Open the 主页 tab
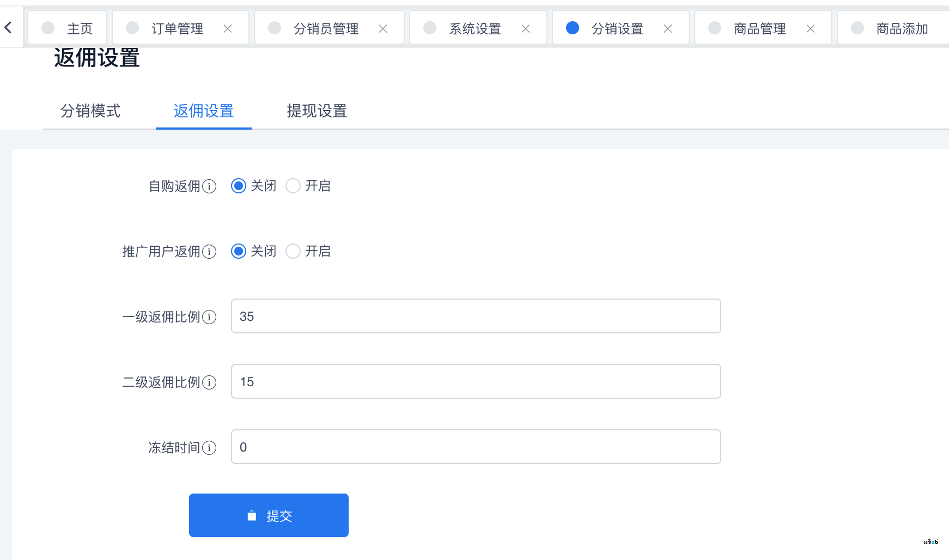949x560 pixels. tap(67, 28)
